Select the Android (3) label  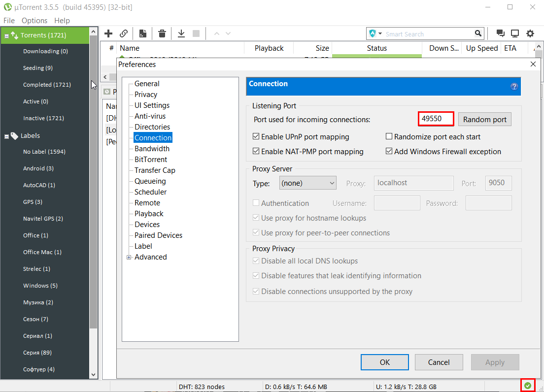[38, 168]
